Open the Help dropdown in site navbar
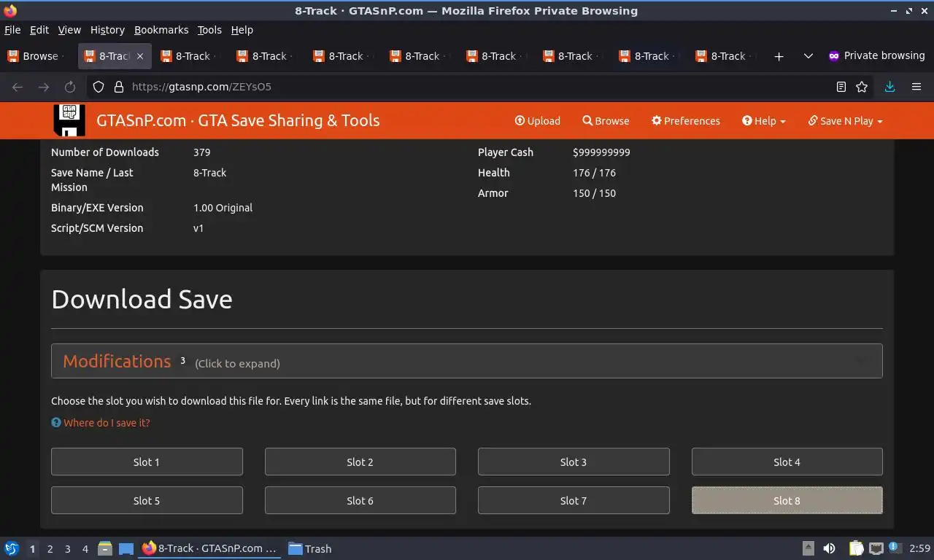 (x=763, y=121)
